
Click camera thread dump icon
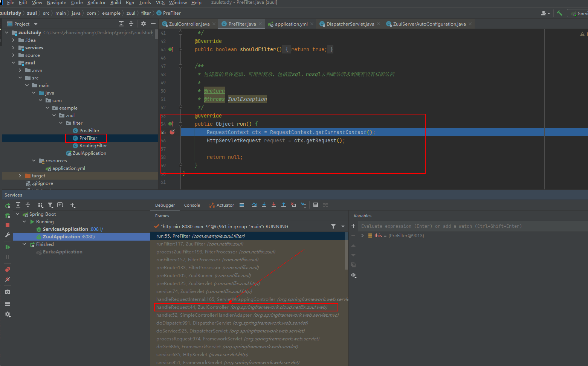(8, 292)
